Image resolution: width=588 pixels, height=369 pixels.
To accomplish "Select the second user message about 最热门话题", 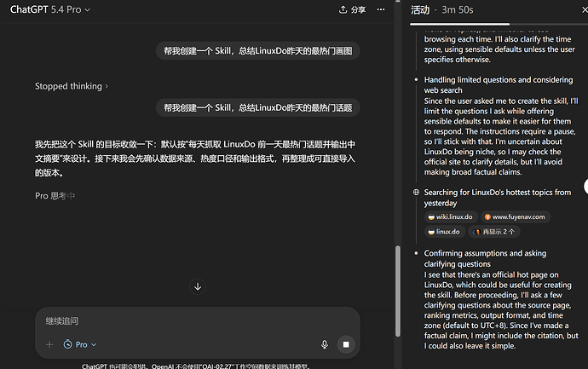I will (x=258, y=107).
